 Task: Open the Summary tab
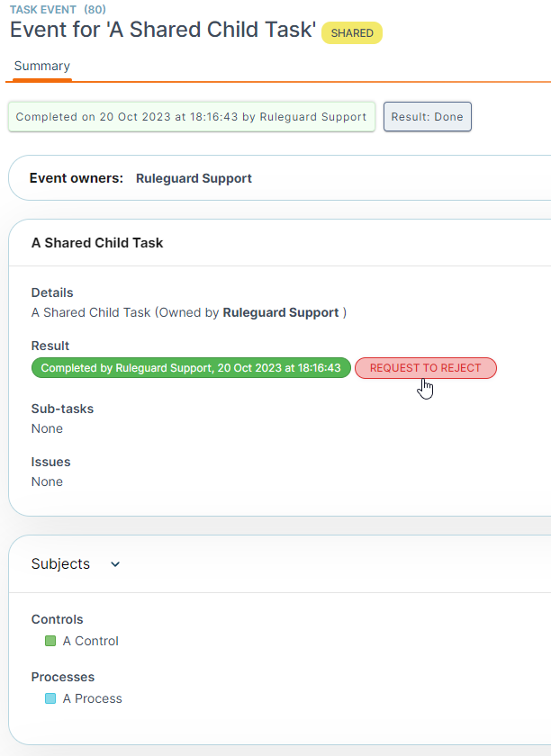[42, 66]
